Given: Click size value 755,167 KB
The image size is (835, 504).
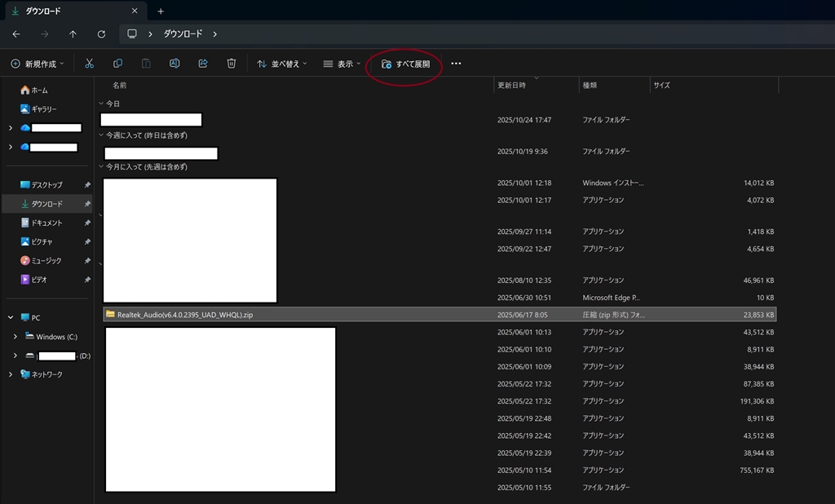Looking at the screenshot, I should [757, 470].
